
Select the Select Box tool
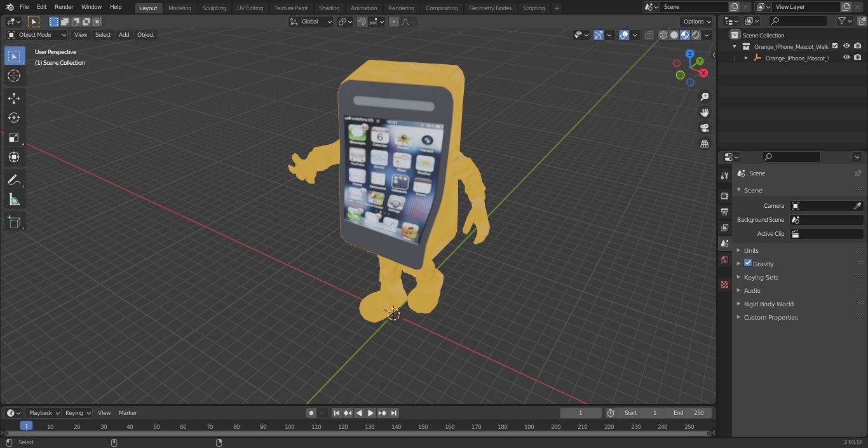(x=14, y=56)
